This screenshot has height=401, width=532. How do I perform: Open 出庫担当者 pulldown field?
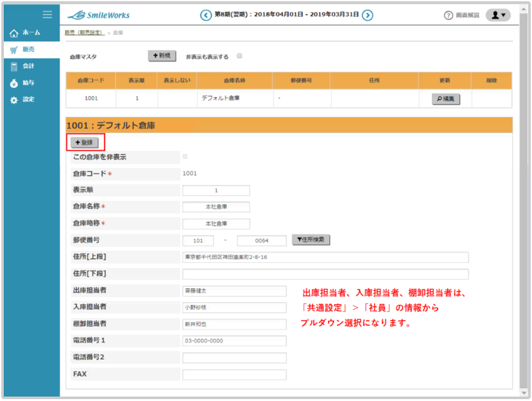click(234, 291)
